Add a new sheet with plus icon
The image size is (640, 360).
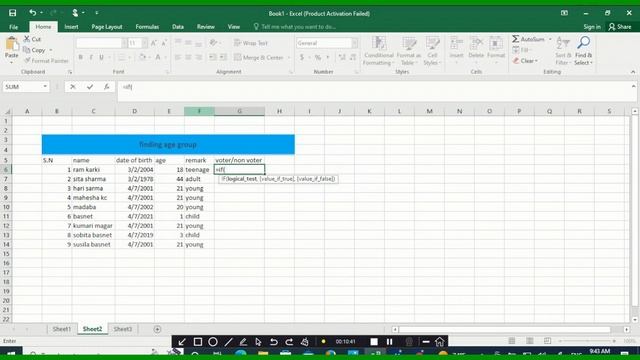coord(157,329)
